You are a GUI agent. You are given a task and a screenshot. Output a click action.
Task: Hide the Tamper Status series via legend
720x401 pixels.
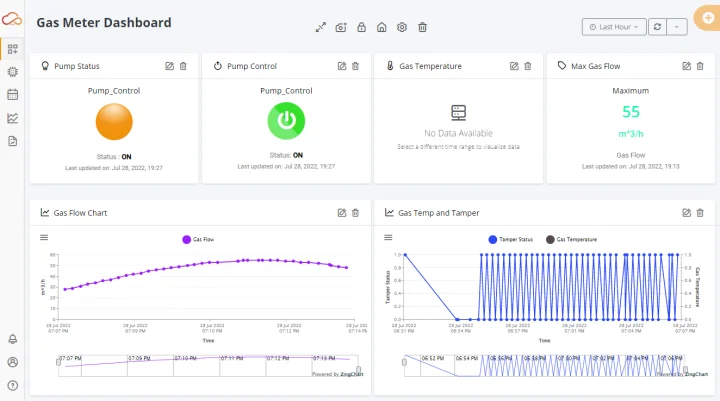511,239
